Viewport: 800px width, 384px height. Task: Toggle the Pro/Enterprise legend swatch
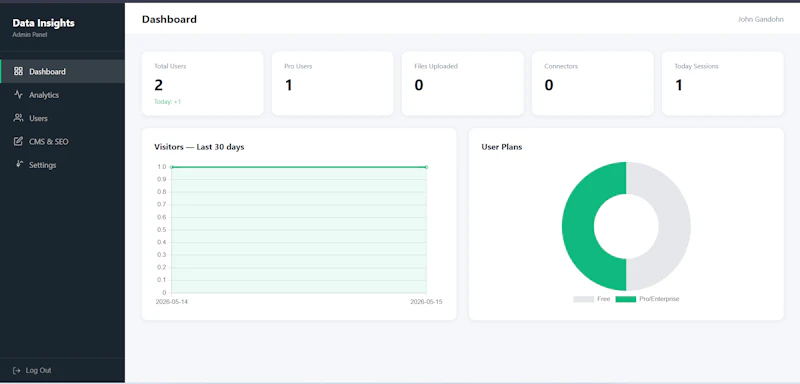pyautogui.click(x=626, y=299)
